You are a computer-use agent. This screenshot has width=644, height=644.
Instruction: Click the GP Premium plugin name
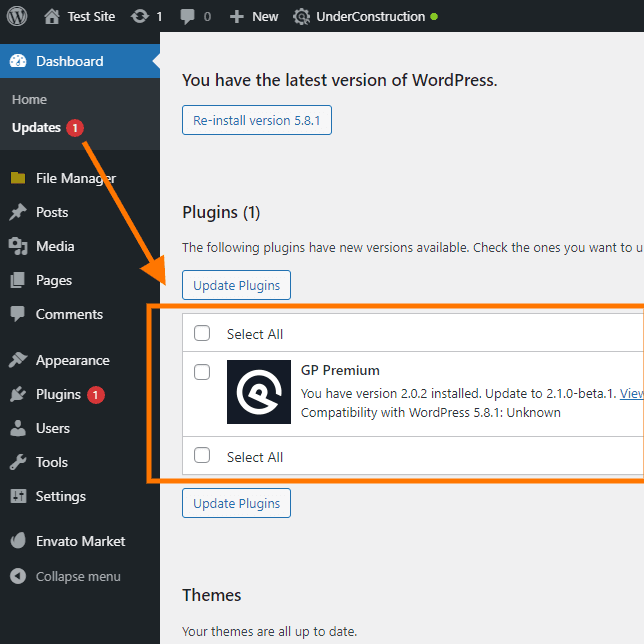(340, 370)
